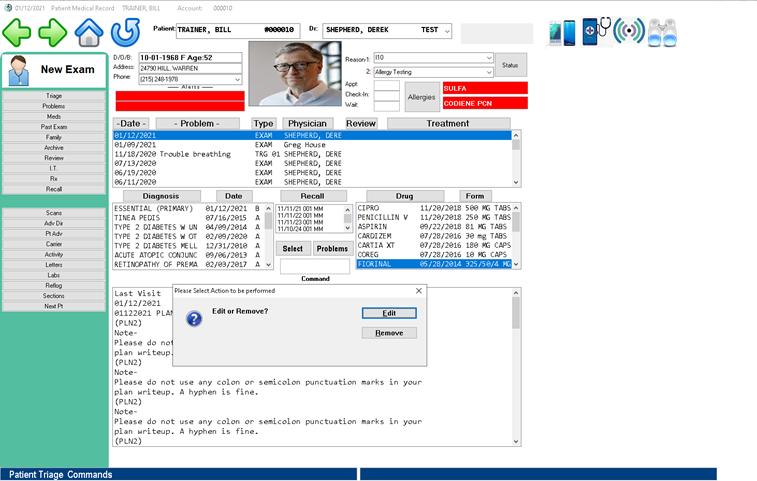
Task: Expand the Dr. Shepherd, Derek dropdown
Action: pyautogui.click(x=446, y=31)
